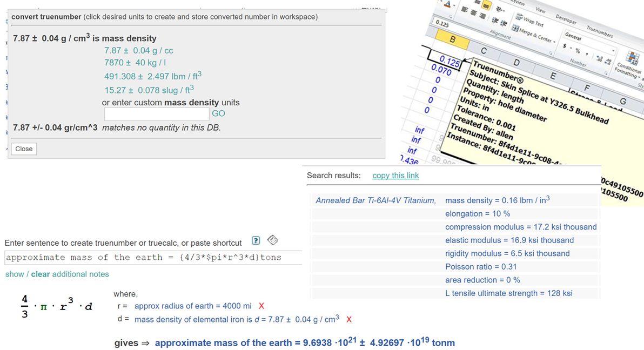Click the Orientation icon in Excel Alignment group
This screenshot has height=350, width=644.
point(500,9)
